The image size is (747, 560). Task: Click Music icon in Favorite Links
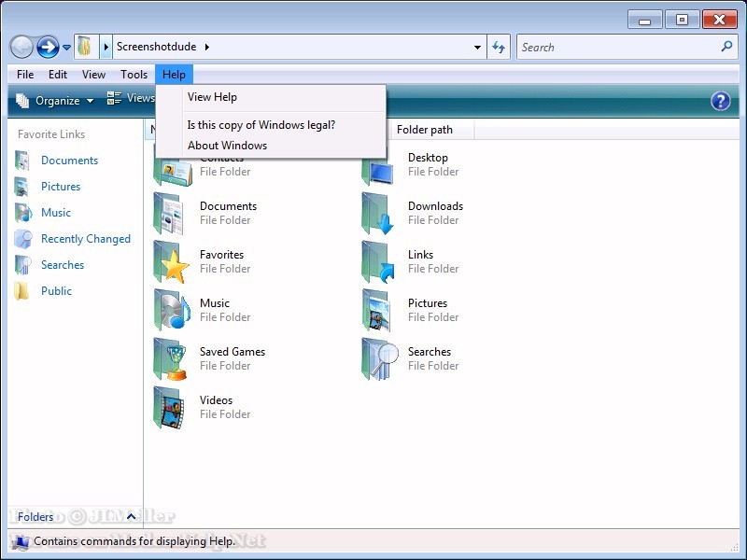click(x=22, y=213)
